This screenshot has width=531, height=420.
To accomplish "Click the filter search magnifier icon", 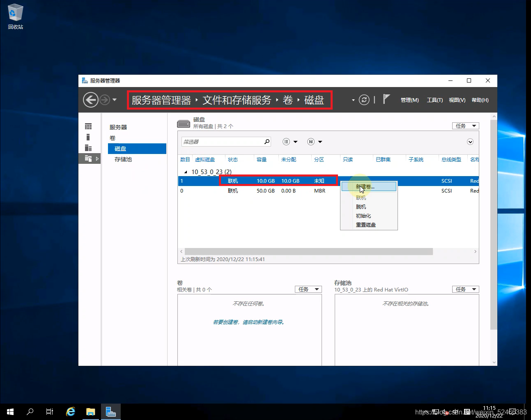I will [267, 142].
